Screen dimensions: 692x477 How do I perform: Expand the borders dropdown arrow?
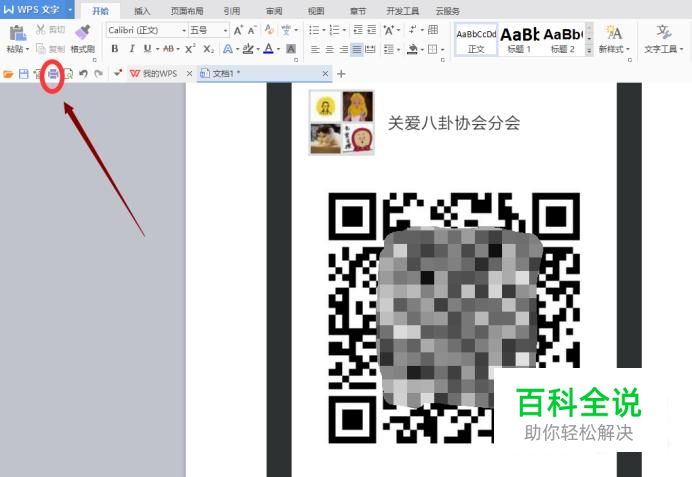(443, 49)
